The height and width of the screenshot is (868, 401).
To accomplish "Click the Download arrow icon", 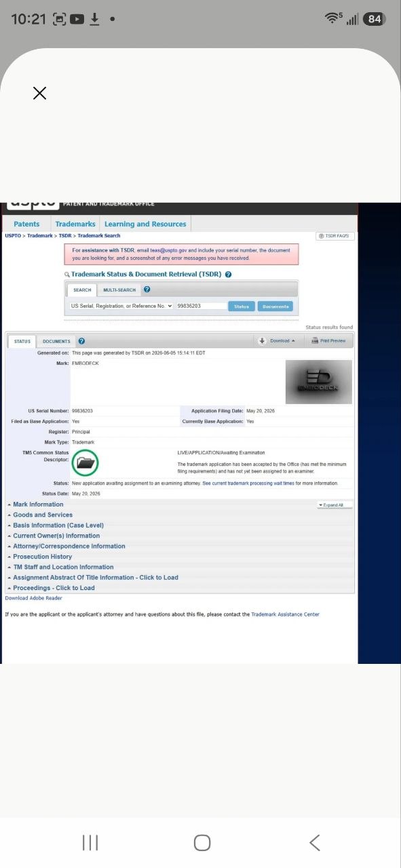I will [x=262, y=341].
